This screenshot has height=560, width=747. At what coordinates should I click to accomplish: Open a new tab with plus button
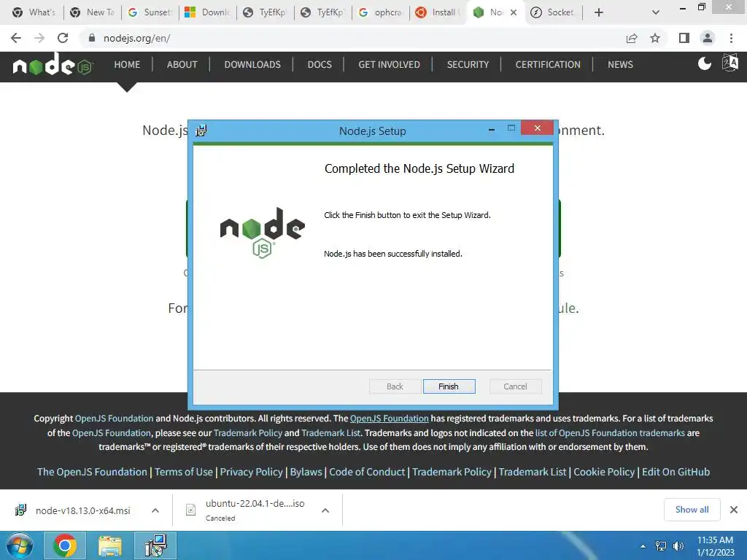(599, 12)
